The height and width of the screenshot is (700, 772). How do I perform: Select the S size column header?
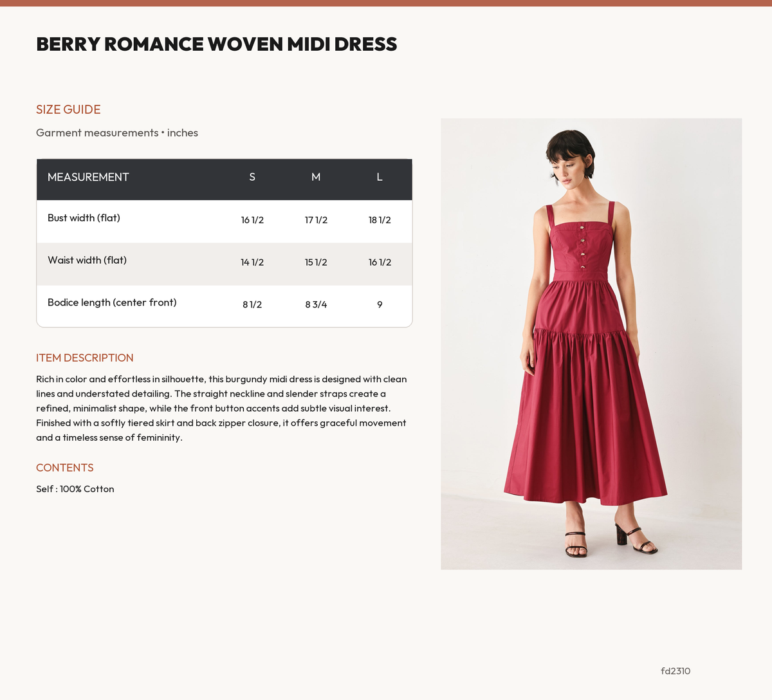coord(252,177)
